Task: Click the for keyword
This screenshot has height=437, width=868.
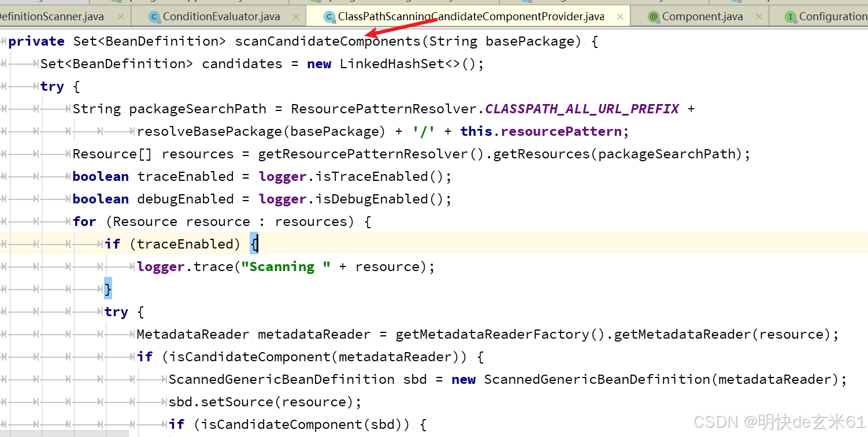Action: point(84,221)
